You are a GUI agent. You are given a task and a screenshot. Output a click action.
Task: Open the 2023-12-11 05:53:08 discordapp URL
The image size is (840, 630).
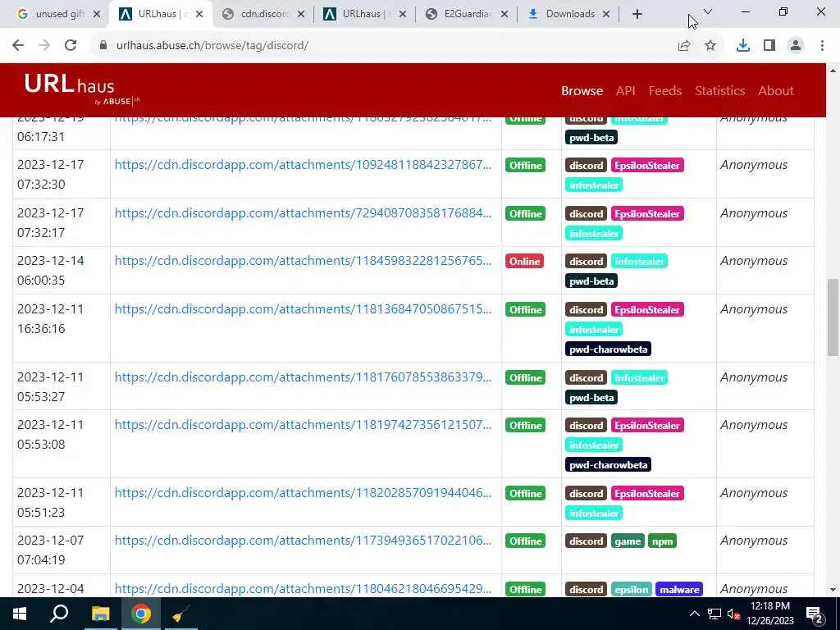tap(303, 425)
